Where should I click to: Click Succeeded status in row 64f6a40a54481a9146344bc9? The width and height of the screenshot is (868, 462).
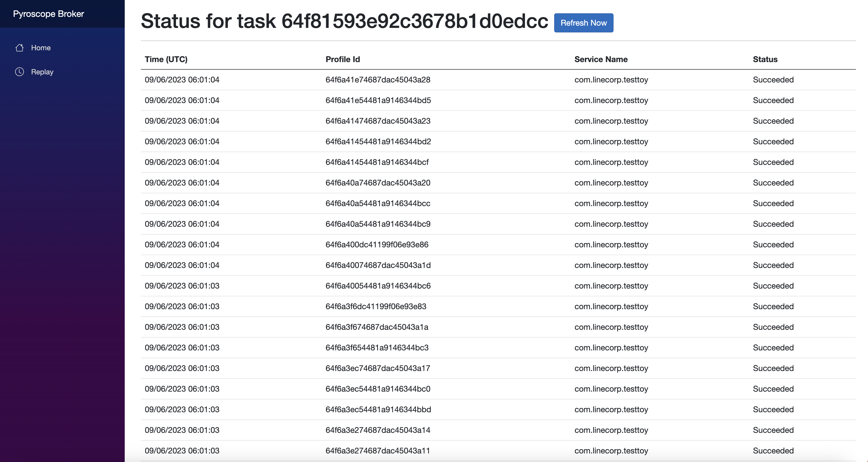point(773,224)
